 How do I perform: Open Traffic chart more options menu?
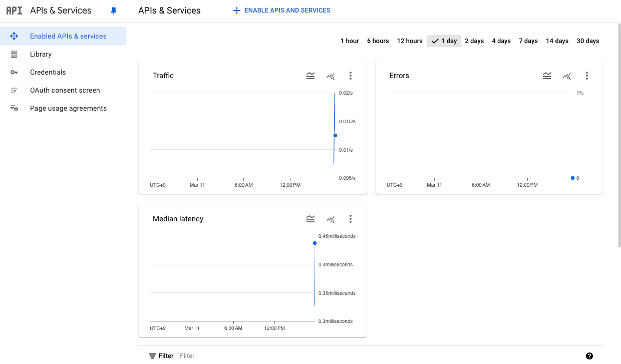[x=351, y=76]
